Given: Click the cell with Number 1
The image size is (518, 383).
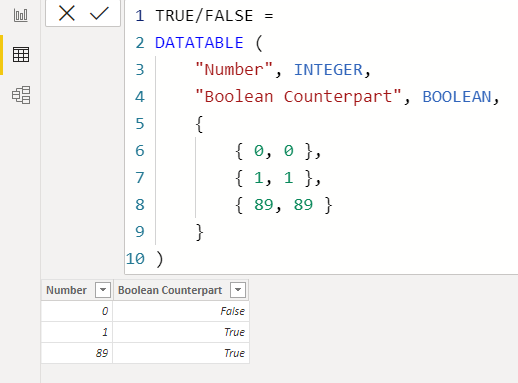Looking at the screenshot, I should 77,332.
